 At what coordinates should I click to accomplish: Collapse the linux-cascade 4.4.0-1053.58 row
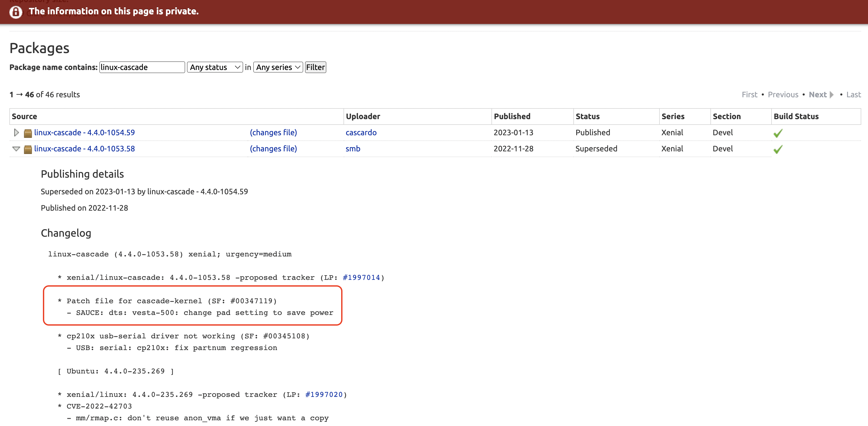tap(16, 149)
